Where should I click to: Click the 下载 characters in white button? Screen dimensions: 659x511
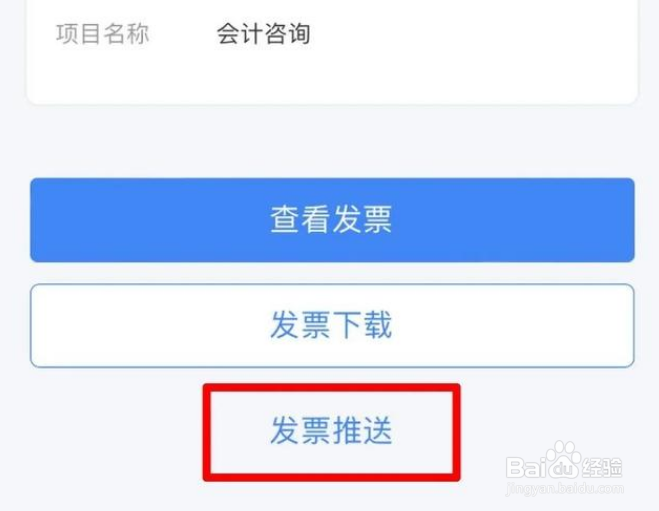(x=362, y=325)
